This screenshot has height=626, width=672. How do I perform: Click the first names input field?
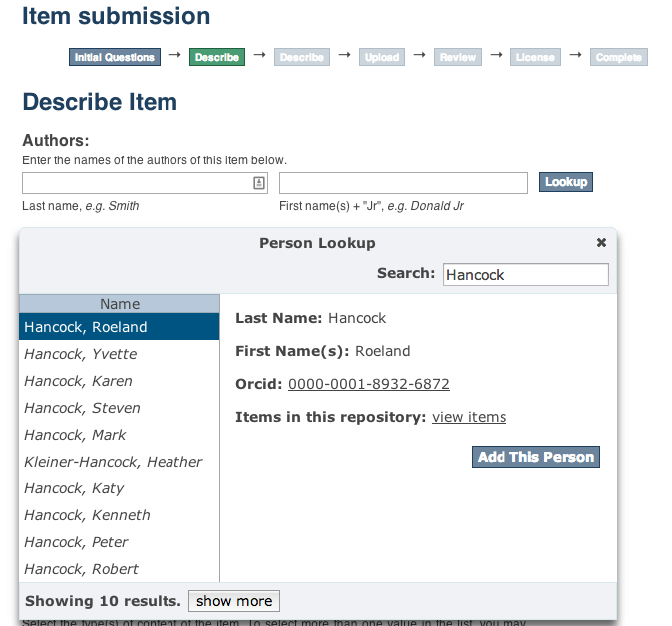[403, 183]
